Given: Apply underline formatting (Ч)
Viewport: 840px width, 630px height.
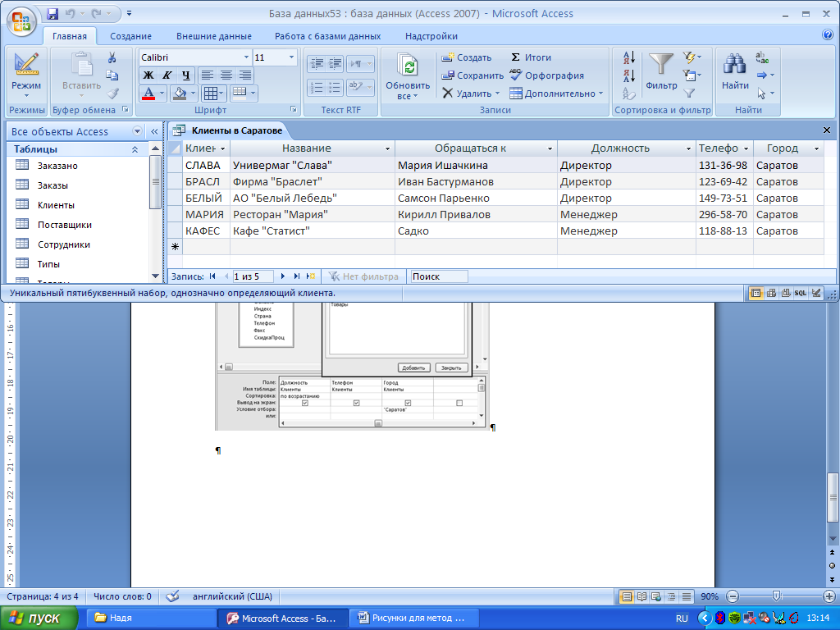Looking at the screenshot, I should (x=185, y=75).
